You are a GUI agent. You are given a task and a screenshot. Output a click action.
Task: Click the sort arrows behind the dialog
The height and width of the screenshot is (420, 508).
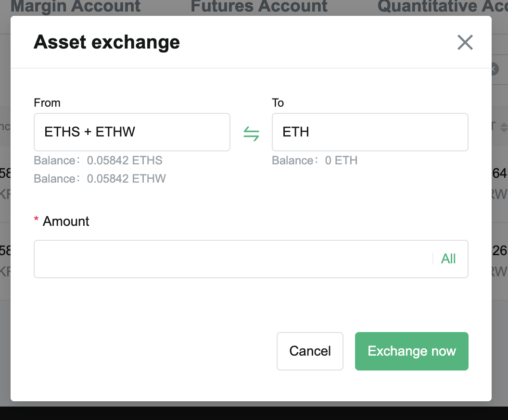click(504, 127)
